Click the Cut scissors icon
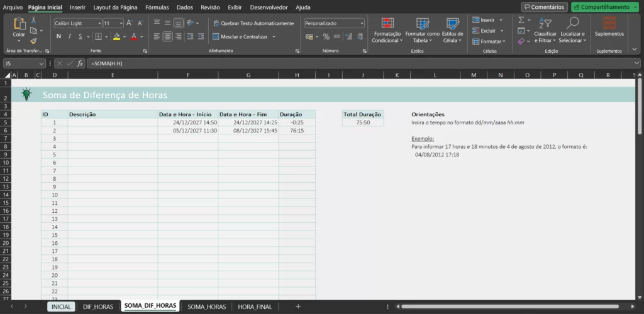This screenshot has height=314, width=644. (34, 20)
